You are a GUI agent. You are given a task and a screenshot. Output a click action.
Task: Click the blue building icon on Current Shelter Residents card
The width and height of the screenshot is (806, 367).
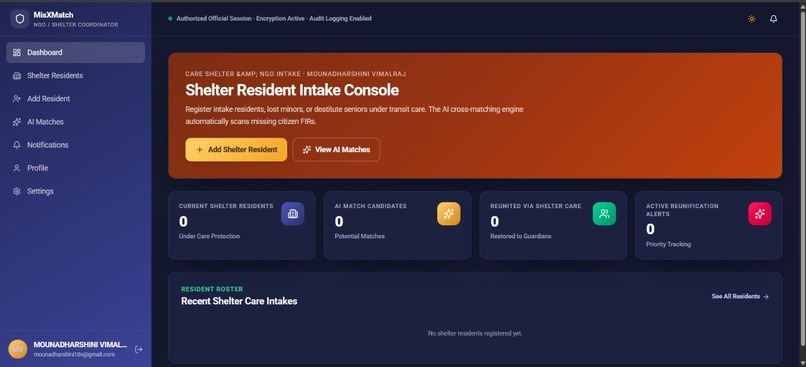292,214
